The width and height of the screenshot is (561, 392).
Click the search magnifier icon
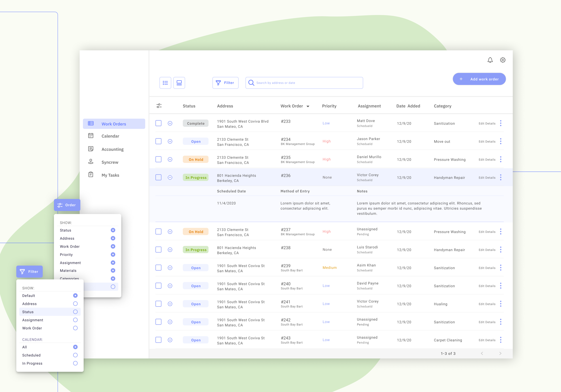tap(251, 83)
